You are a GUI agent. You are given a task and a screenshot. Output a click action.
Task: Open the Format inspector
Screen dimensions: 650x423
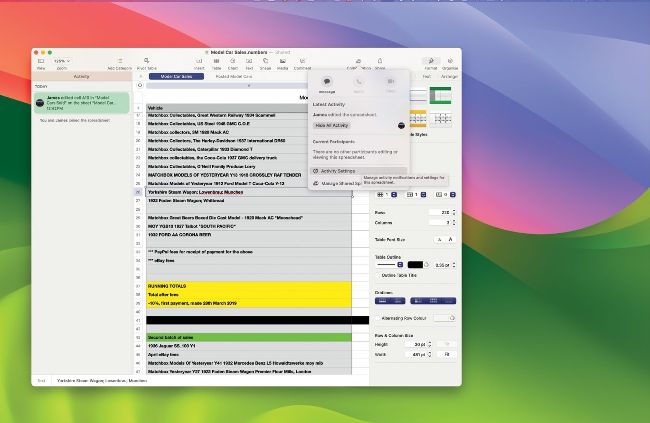point(431,63)
